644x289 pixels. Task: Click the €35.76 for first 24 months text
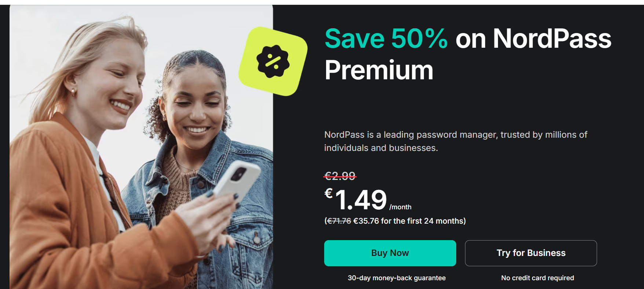409,221
